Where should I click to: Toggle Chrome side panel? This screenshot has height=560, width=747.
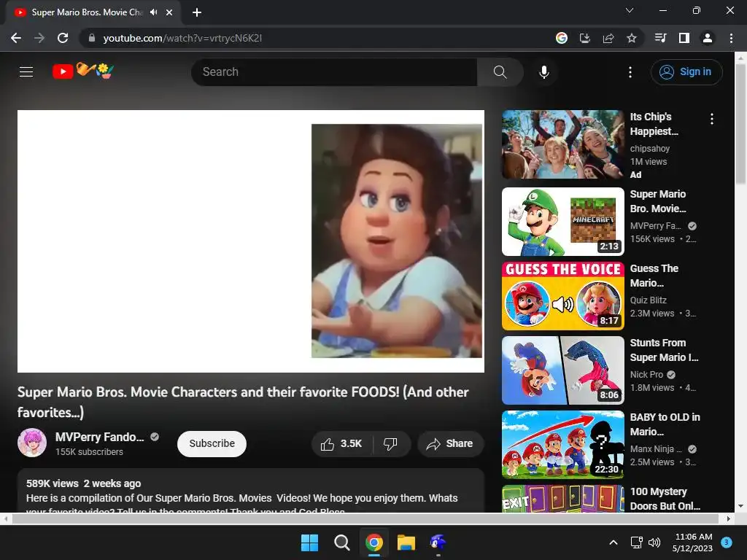tap(684, 38)
